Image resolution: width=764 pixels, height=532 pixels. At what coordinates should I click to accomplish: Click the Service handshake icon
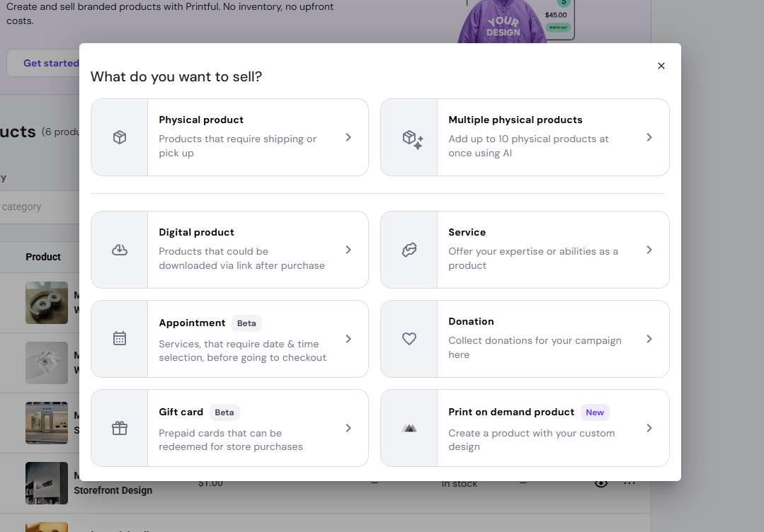(x=409, y=250)
